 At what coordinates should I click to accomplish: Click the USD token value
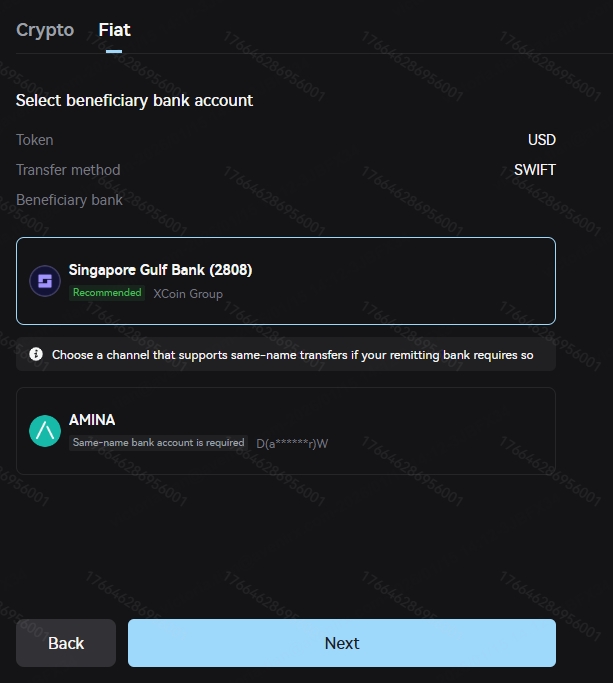pyautogui.click(x=541, y=140)
